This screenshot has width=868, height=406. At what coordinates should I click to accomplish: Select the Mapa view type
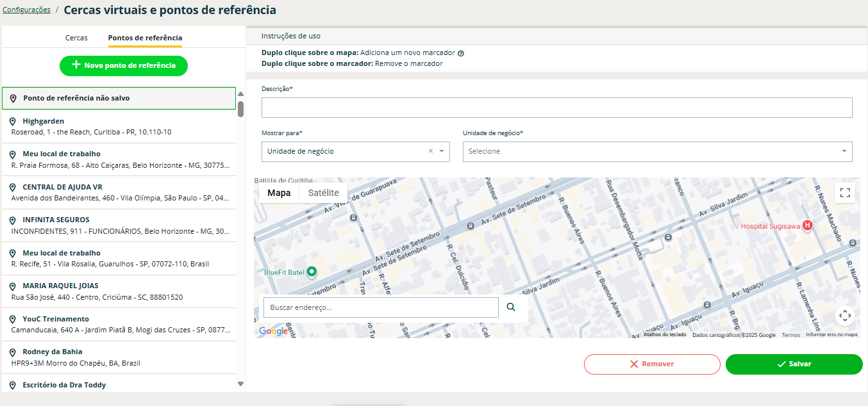pyautogui.click(x=279, y=193)
